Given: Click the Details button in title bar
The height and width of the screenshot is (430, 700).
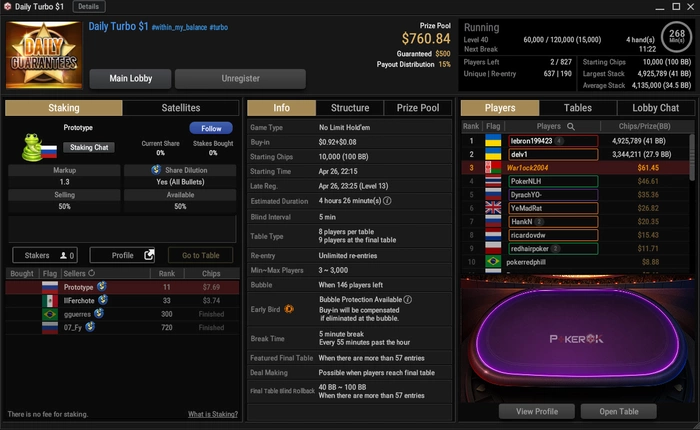Looking at the screenshot, I should [88, 7].
